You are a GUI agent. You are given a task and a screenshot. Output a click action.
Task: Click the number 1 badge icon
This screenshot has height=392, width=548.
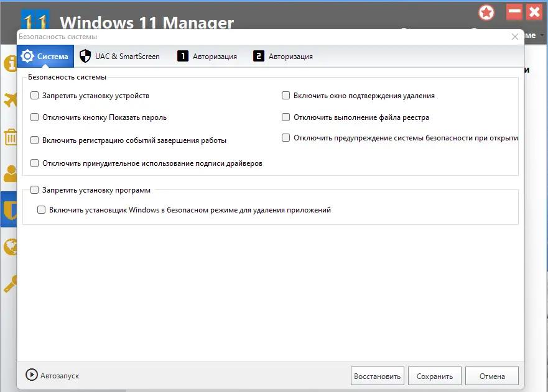point(183,56)
